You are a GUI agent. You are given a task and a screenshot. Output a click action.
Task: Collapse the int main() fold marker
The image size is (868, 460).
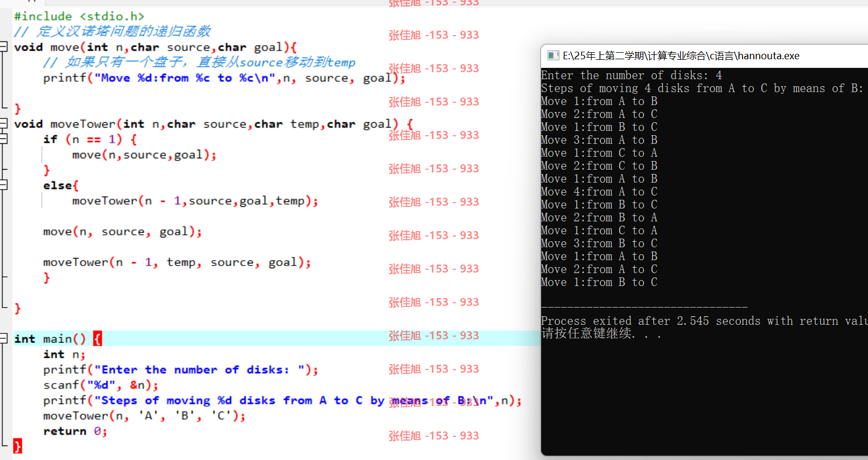point(3,338)
